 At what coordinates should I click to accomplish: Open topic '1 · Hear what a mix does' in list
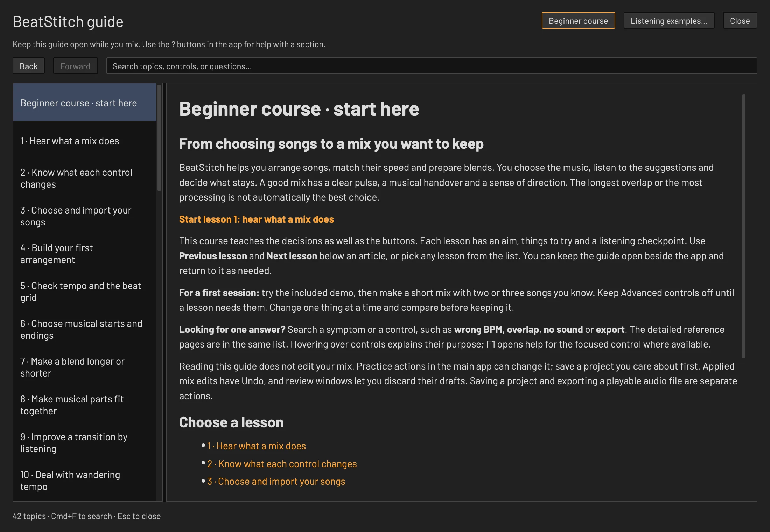(x=85, y=141)
